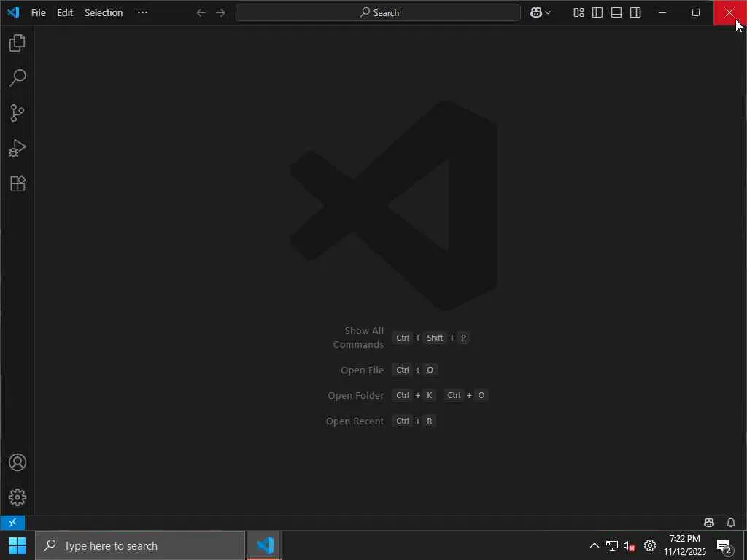This screenshot has width=747, height=560.
Task: Show hidden system tray icons
Action: pos(595,545)
